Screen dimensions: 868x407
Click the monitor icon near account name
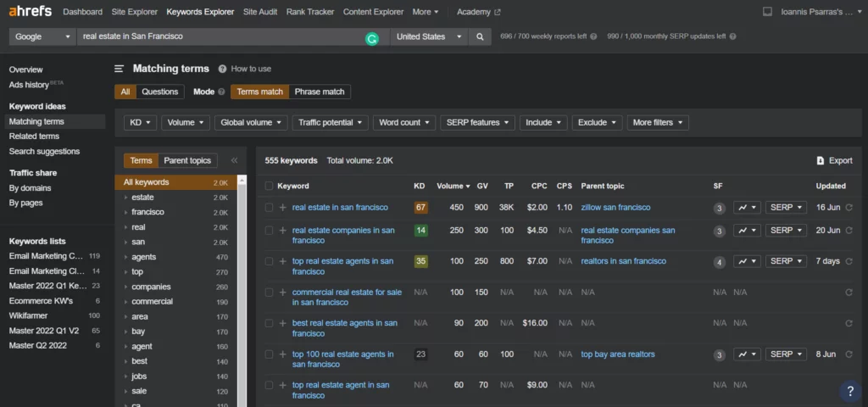pos(767,12)
